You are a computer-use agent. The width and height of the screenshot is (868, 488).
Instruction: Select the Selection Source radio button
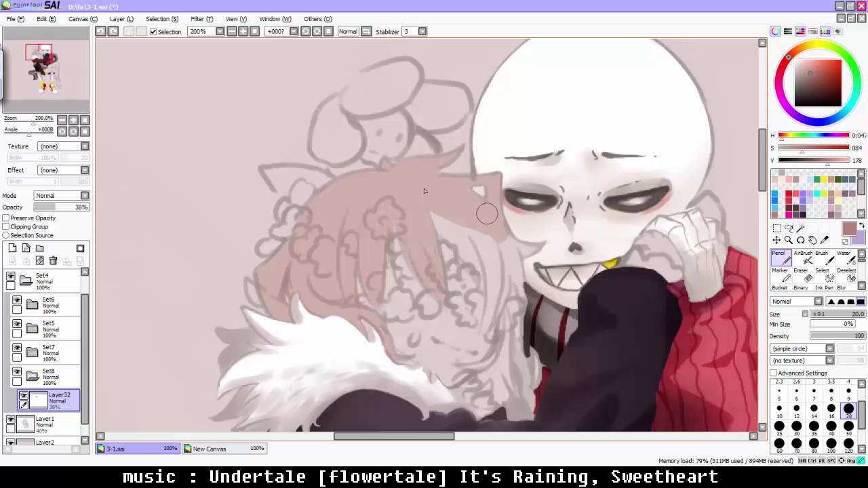point(5,235)
